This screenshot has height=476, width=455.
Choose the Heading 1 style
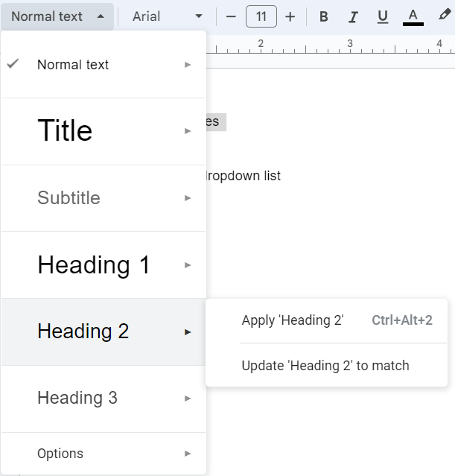[x=104, y=265]
